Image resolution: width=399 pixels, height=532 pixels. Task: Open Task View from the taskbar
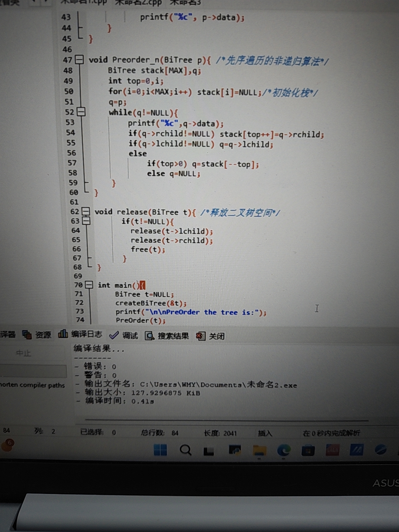click(209, 451)
